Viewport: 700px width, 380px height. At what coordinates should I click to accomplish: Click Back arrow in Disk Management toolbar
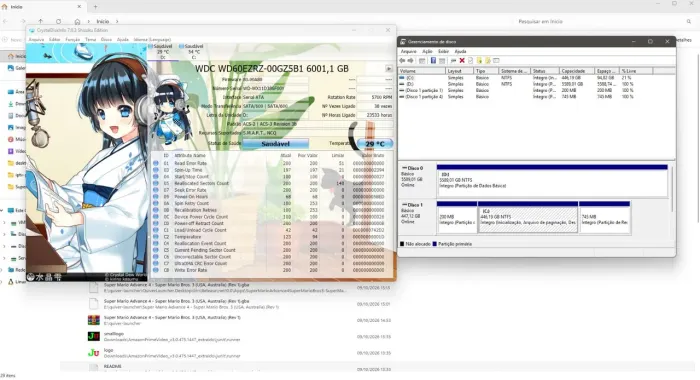(402, 61)
